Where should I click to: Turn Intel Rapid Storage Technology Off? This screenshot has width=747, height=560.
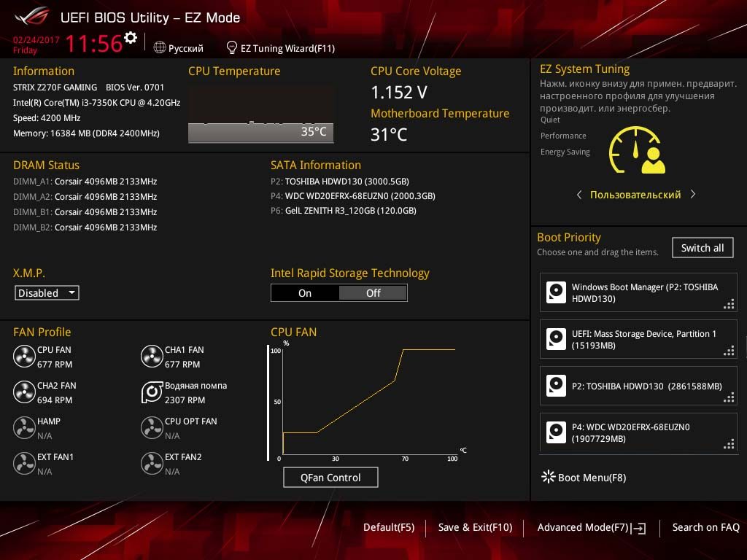tap(373, 293)
